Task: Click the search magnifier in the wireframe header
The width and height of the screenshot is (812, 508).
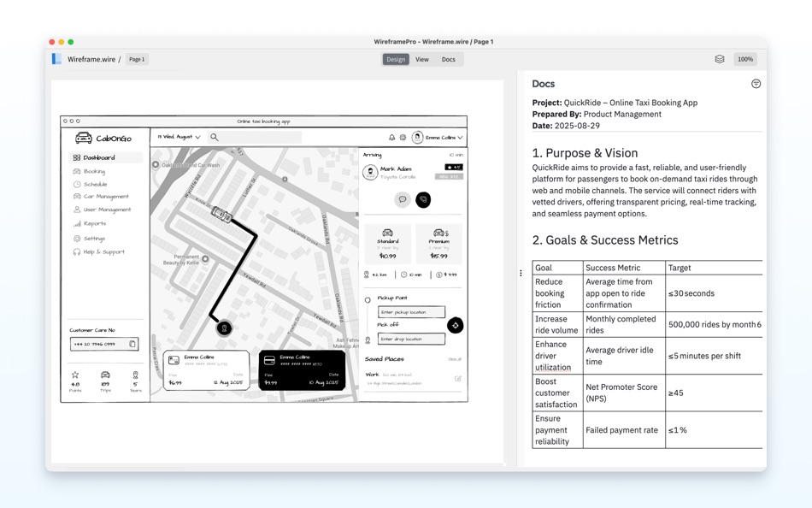Action: click(x=214, y=137)
